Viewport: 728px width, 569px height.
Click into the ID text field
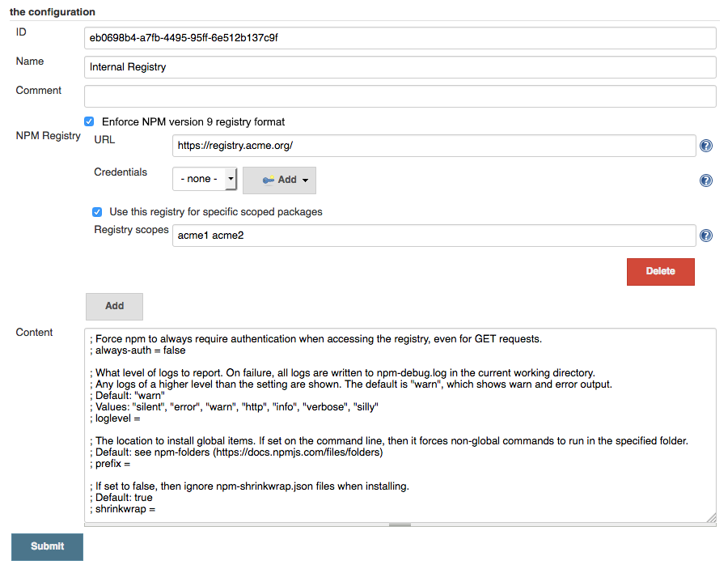[400, 38]
